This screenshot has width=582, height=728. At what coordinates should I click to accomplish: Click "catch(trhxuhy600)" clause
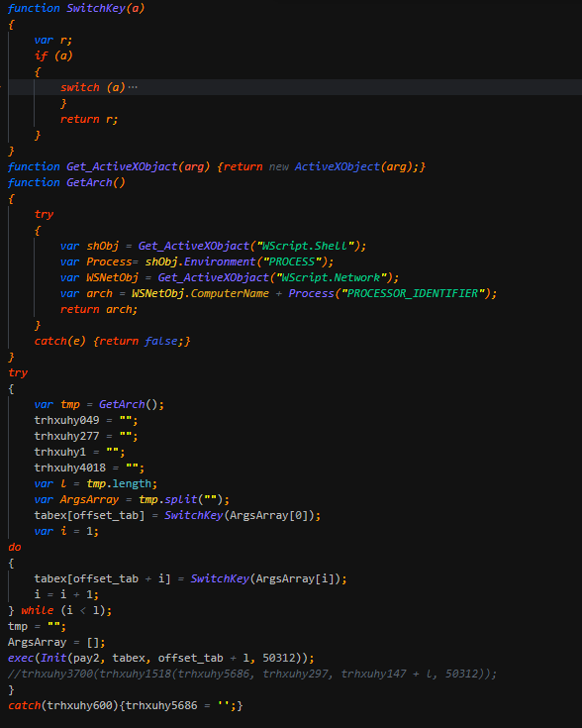pos(63,705)
